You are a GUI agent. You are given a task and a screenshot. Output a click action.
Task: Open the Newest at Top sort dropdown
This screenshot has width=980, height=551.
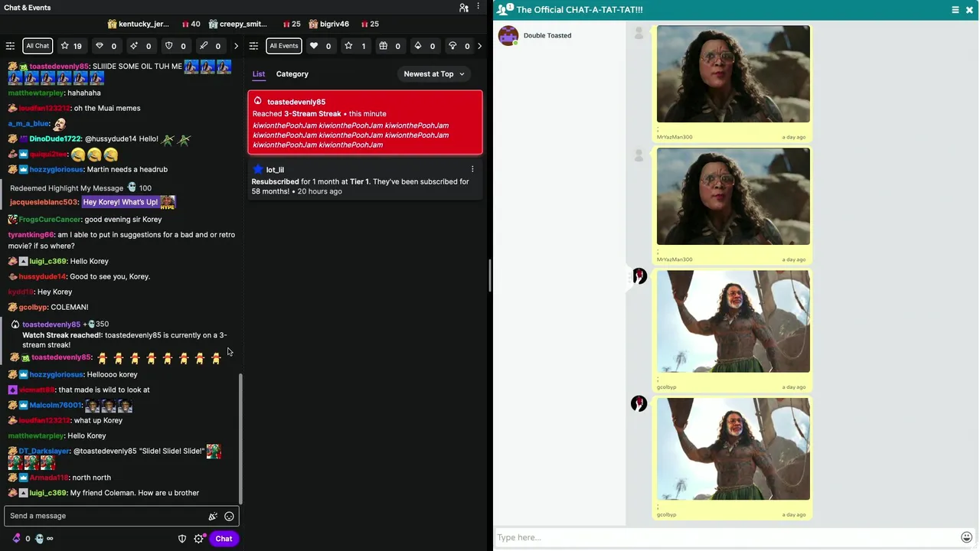click(x=434, y=74)
